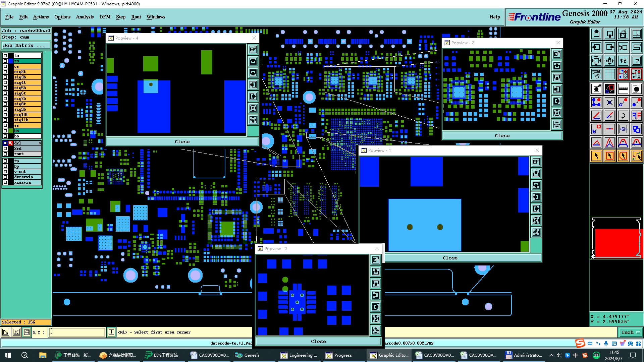Click Close button in Popview 3

[318, 342]
